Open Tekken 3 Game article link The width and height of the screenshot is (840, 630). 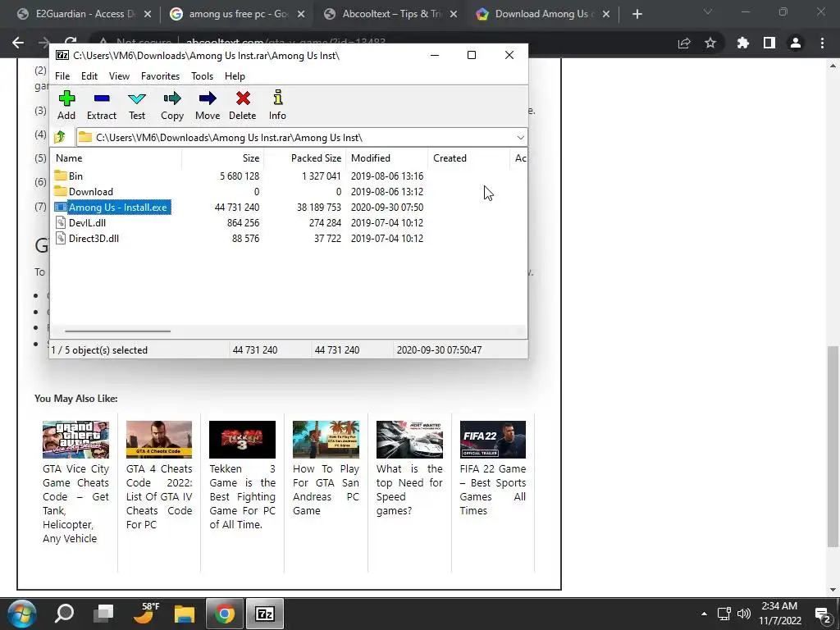(242, 496)
